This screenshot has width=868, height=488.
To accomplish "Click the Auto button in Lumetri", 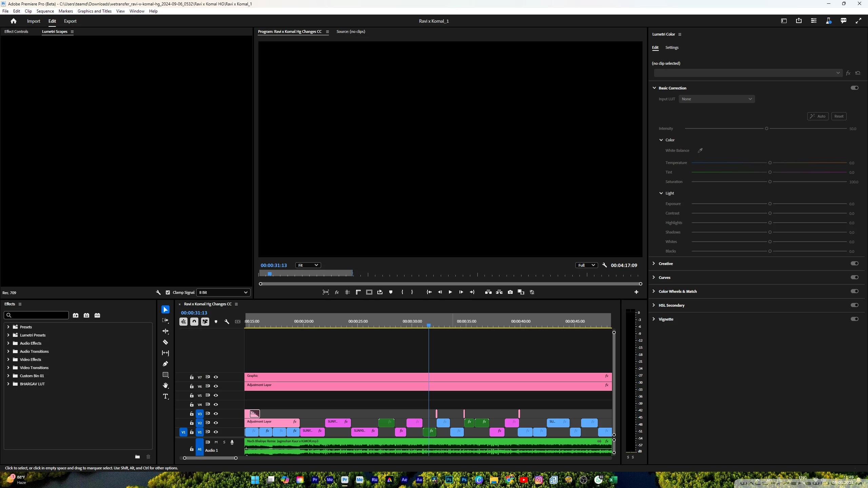I will [818, 116].
